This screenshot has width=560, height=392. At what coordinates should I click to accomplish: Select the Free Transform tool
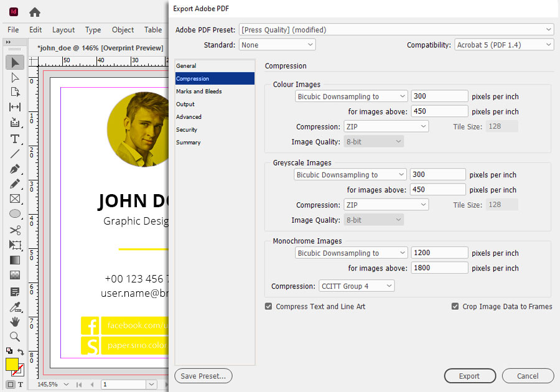pyautogui.click(x=15, y=245)
